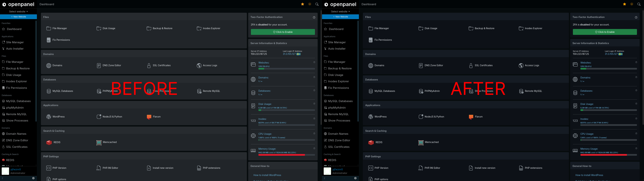This screenshot has width=644, height=181.
Task: Launch Fix Permissions tile in AFTER dashboard
Action: 380,40
